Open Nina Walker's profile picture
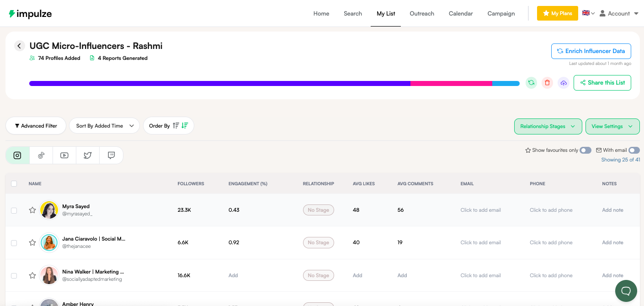This screenshot has height=306, width=644. 49,275
